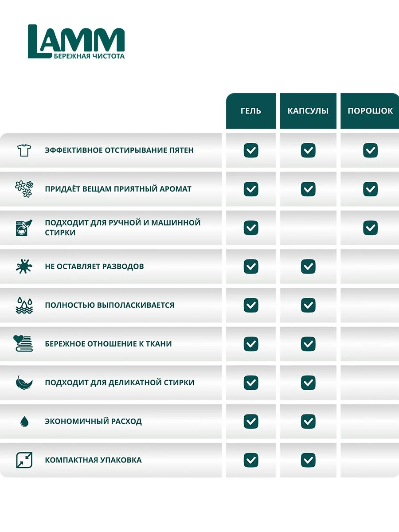Click the ЭКОНОМИЧНЫЙ РАСХОД label
399x532 pixels.
[x=93, y=421]
